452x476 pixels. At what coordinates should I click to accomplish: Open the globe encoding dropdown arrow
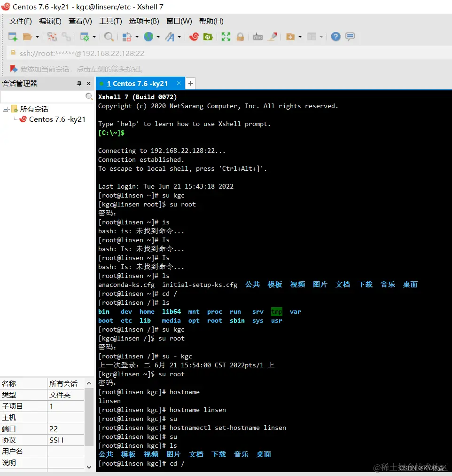(x=158, y=37)
